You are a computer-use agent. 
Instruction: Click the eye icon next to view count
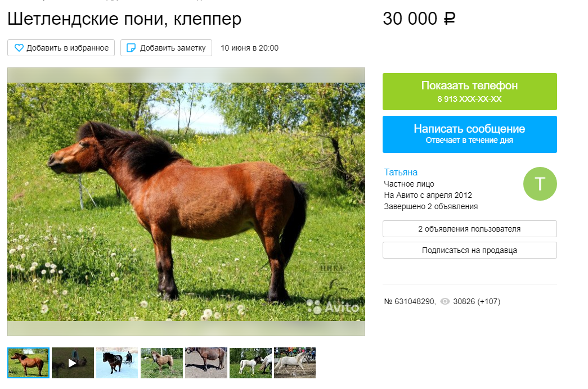tap(445, 301)
